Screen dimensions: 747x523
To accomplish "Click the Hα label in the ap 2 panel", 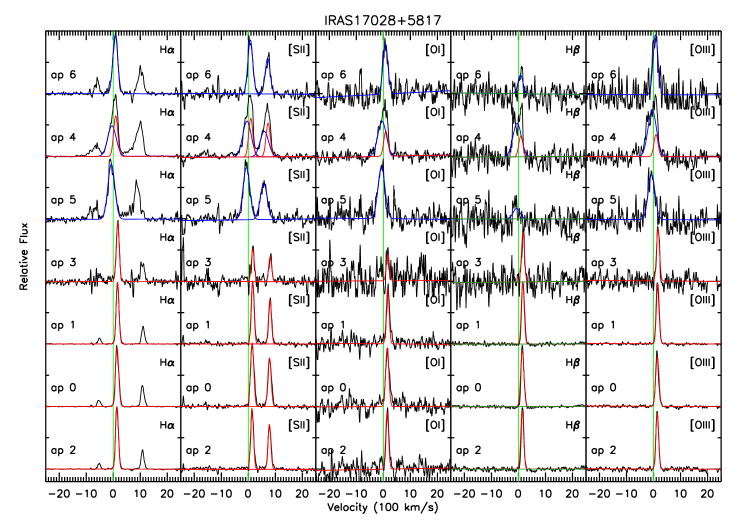I will click(x=167, y=425).
